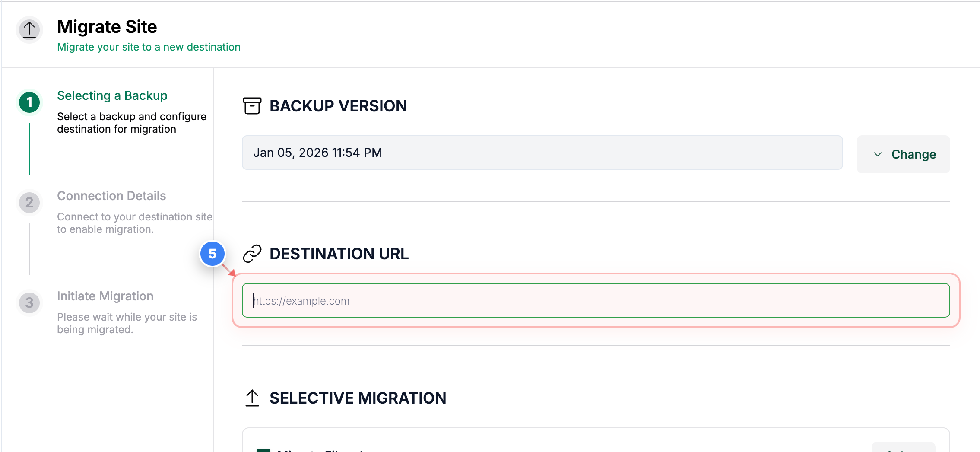
Task: Click the Migrate Site page title
Action: pos(107,27)
